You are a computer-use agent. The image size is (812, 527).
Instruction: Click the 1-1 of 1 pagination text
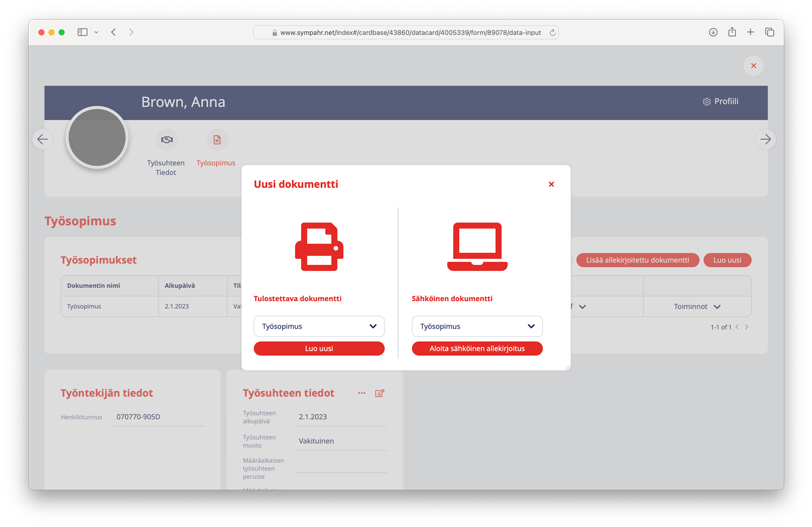coord(721,327)
